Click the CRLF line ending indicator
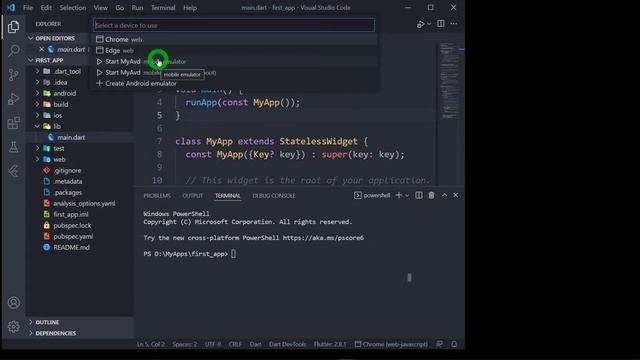640x360 pixels. click(x=235, y=344)
